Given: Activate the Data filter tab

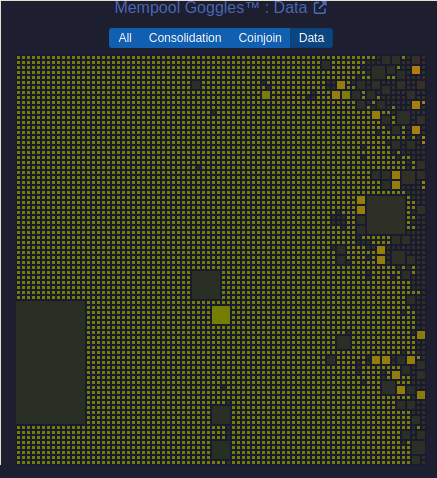Looking at the screenshot, I should [x=311, y=38].
